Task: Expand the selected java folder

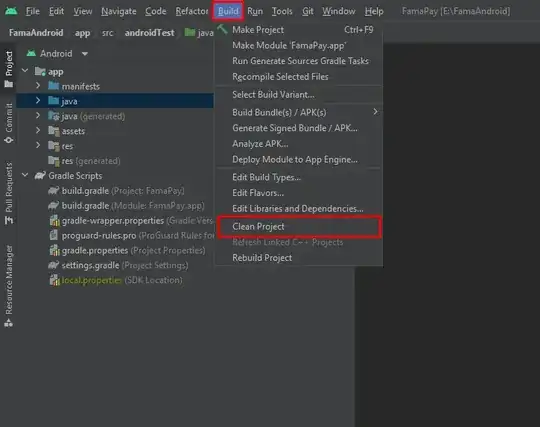Action: click(38, 101)
